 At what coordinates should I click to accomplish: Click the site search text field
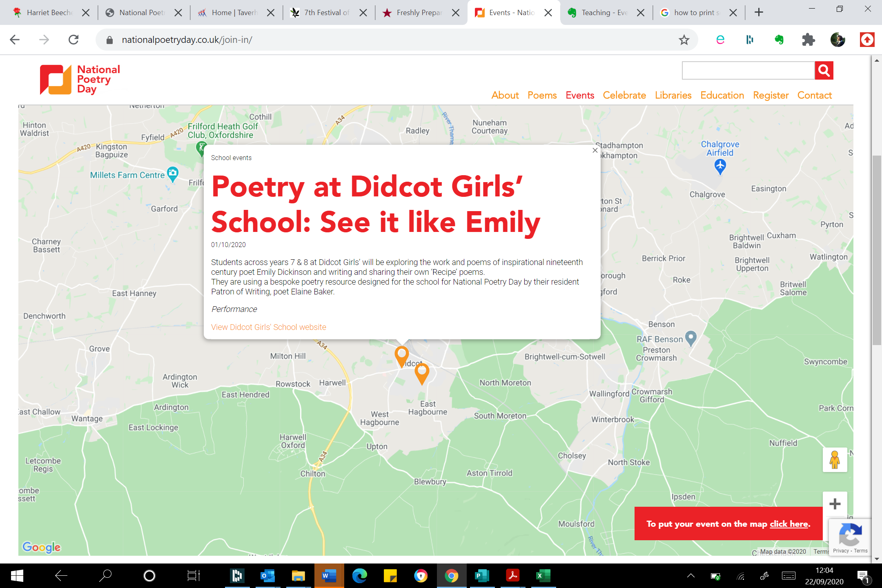[748, 71]
